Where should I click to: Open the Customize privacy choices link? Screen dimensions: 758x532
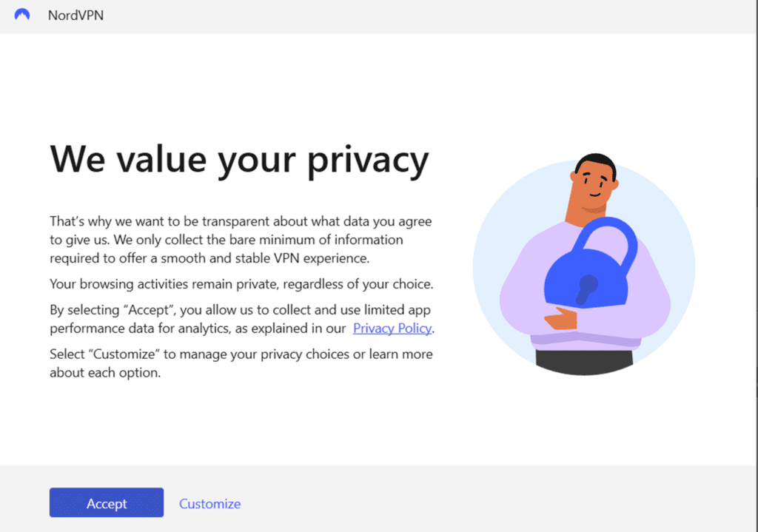point(209,504)
